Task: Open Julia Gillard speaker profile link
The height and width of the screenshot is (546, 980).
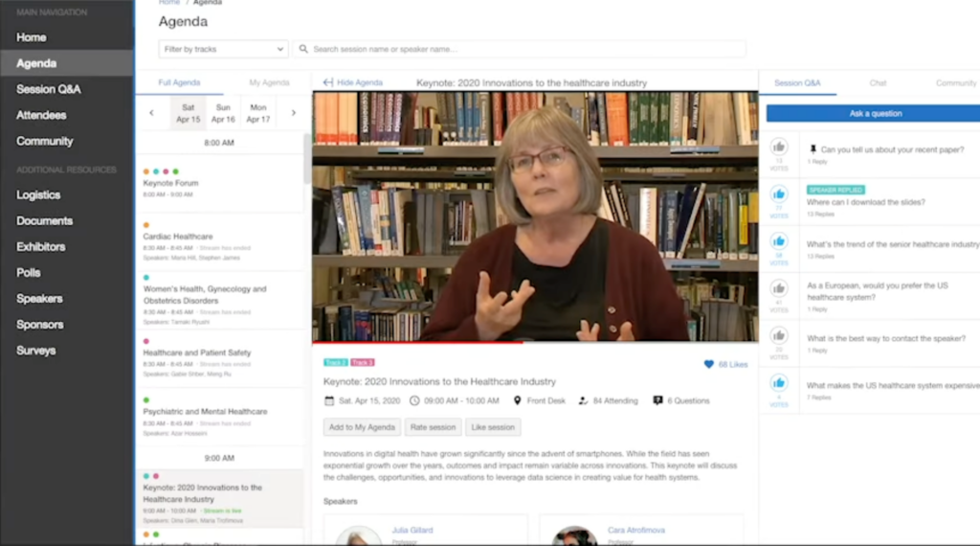Action: (412, 530)
